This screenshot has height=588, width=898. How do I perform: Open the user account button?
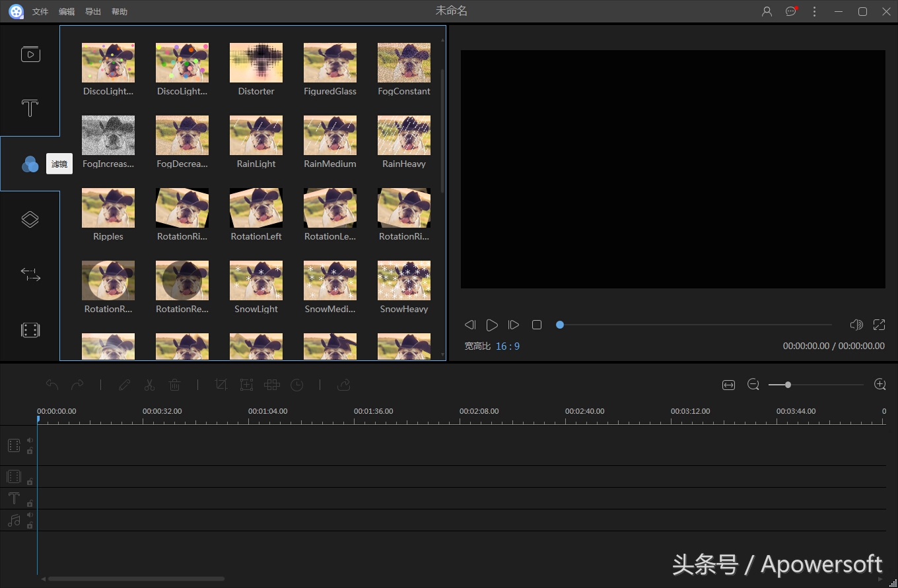[767, 11]
